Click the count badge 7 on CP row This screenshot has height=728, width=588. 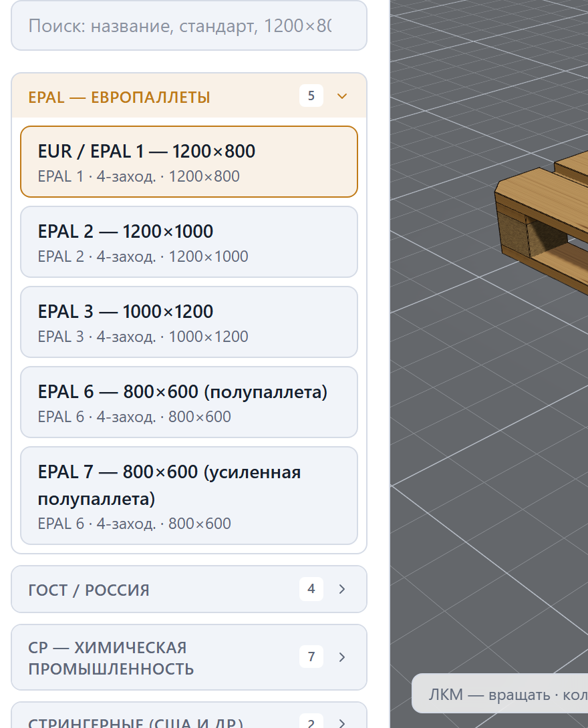click(311, 657)
